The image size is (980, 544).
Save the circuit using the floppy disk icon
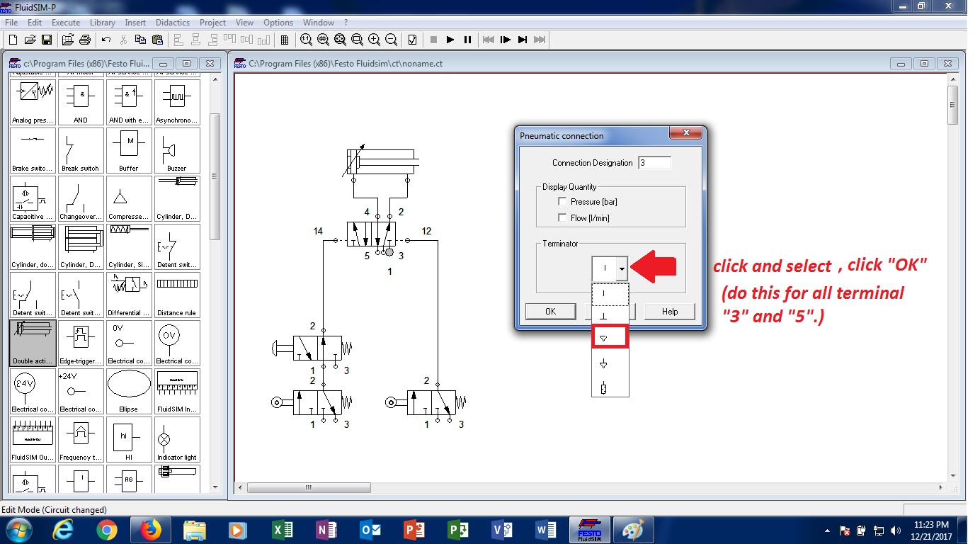47,40
